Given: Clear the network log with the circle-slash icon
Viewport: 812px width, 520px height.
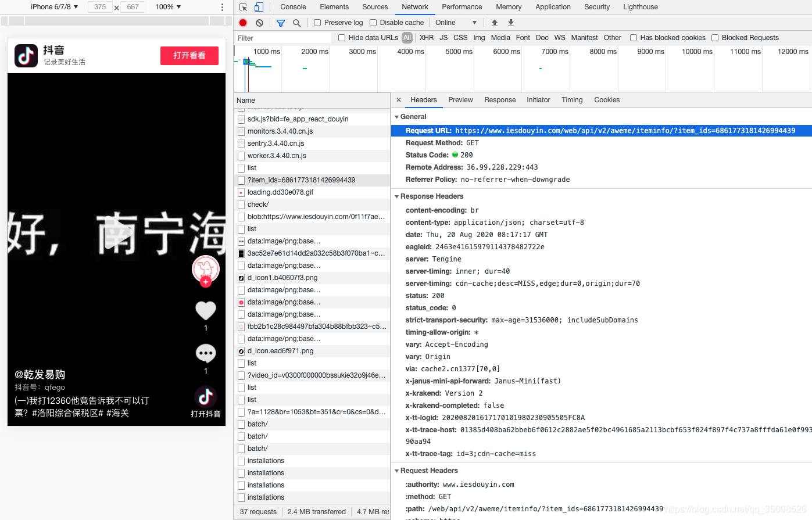Looking at the screenshot, I should (259, 23).
